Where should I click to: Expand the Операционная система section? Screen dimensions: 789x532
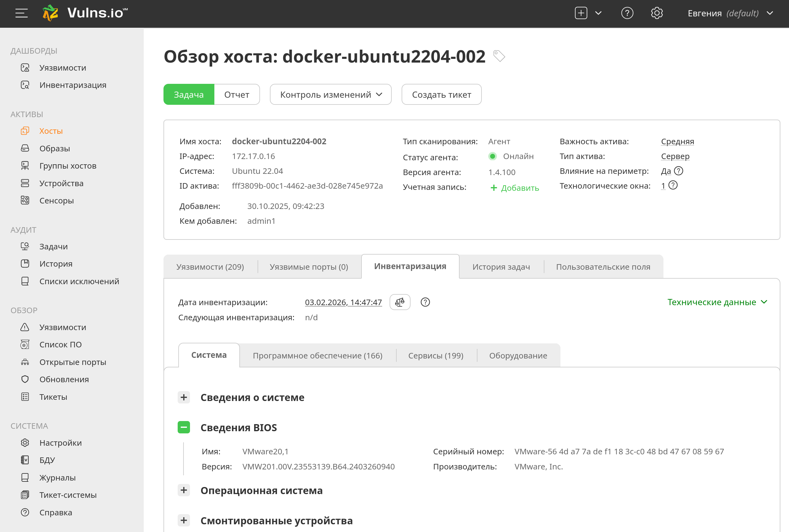coord(184,490)
